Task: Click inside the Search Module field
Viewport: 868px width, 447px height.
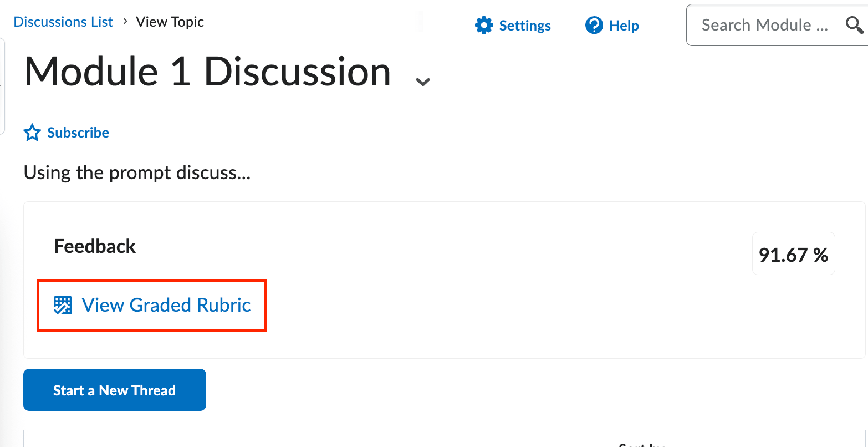Action: [765, 25]
